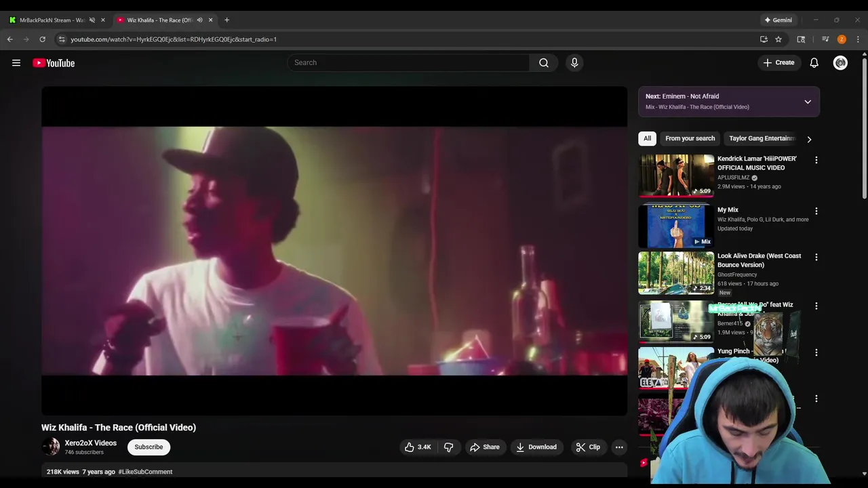Image resolution: width=868 pixels, height=488 pixels.
Task: Close the MrBackPackN Stream tab
Action: (103, 20)
